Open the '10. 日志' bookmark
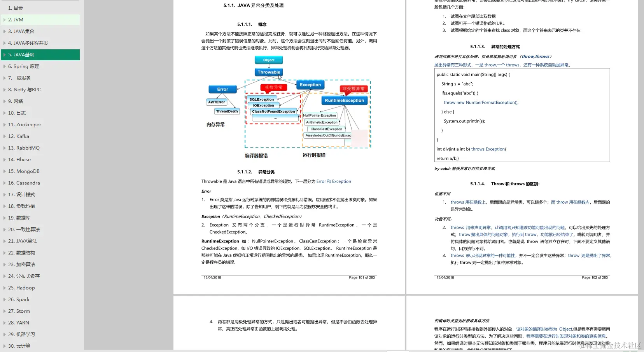The image size is (644, 352). click(x=17, y=113)
